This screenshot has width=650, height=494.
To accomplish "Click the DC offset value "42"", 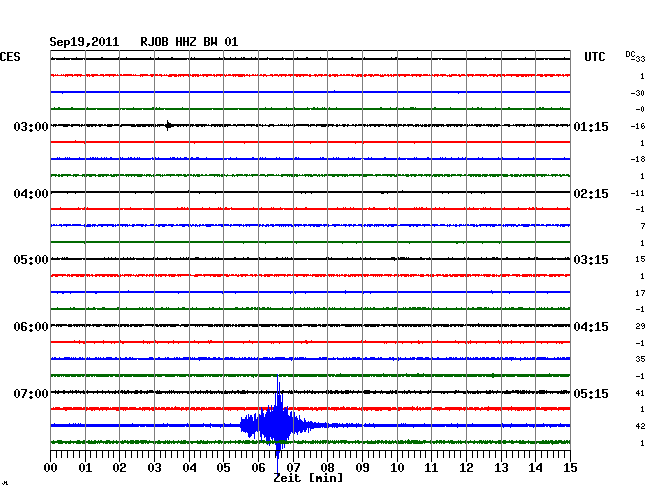I will (640, 426).
